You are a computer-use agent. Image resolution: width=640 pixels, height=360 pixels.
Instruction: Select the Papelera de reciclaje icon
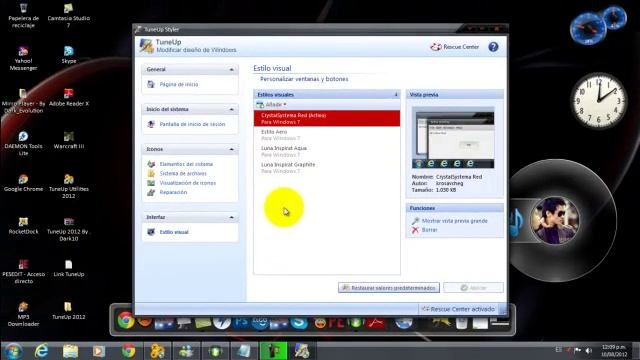coord(23,16)
